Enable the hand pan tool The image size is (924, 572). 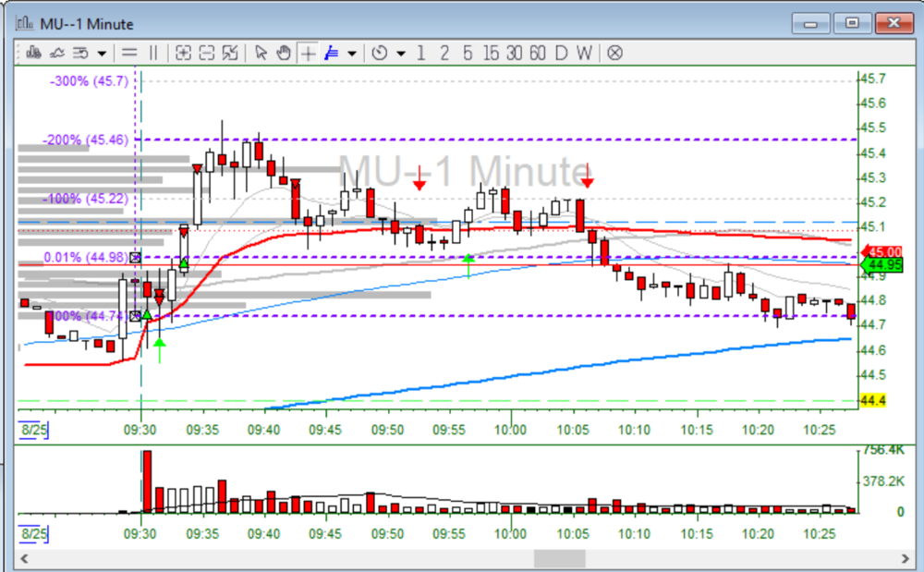coord(284,54)
